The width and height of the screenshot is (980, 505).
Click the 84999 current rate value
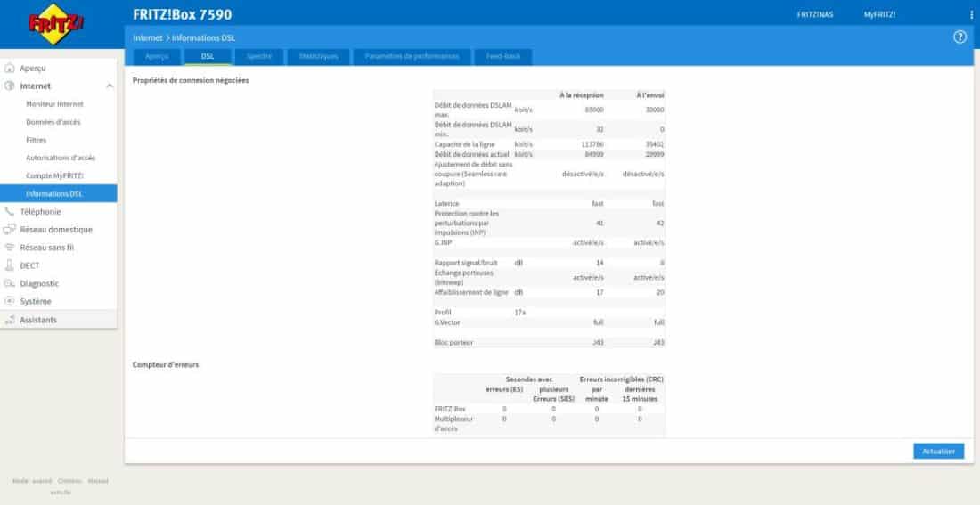[593, 154]
